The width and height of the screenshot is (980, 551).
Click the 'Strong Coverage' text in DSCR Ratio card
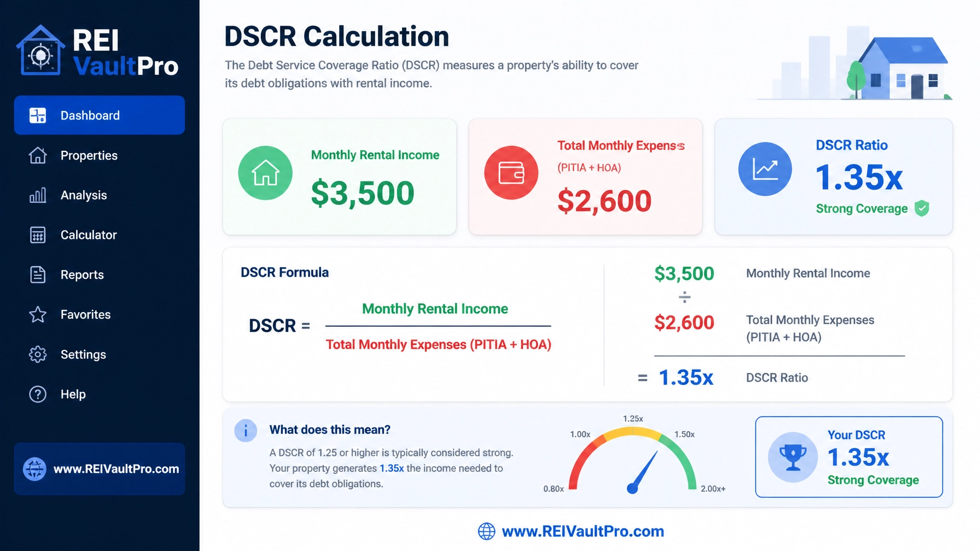tap(862, 208)
